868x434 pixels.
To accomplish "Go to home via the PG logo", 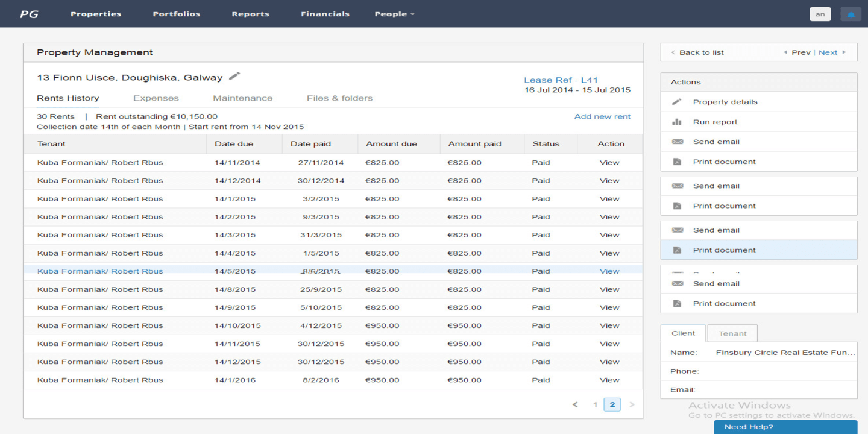I will [x=29, y=14].
